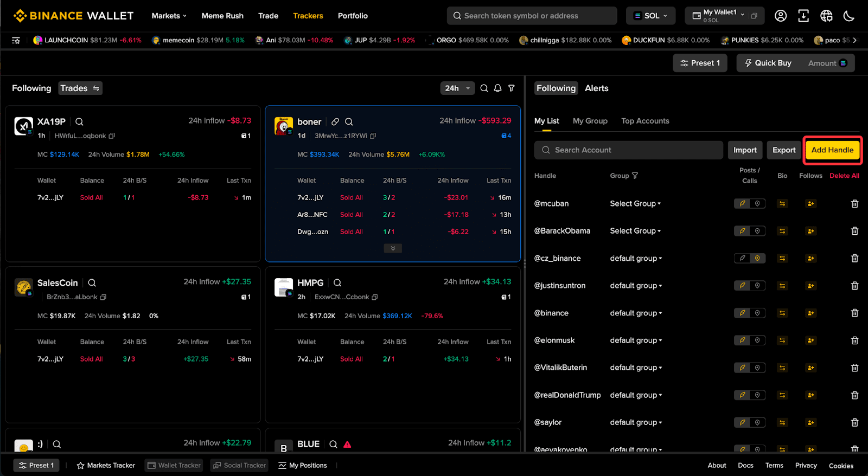Search HMPG token via magnifier icon

click(x=337, y=282)
